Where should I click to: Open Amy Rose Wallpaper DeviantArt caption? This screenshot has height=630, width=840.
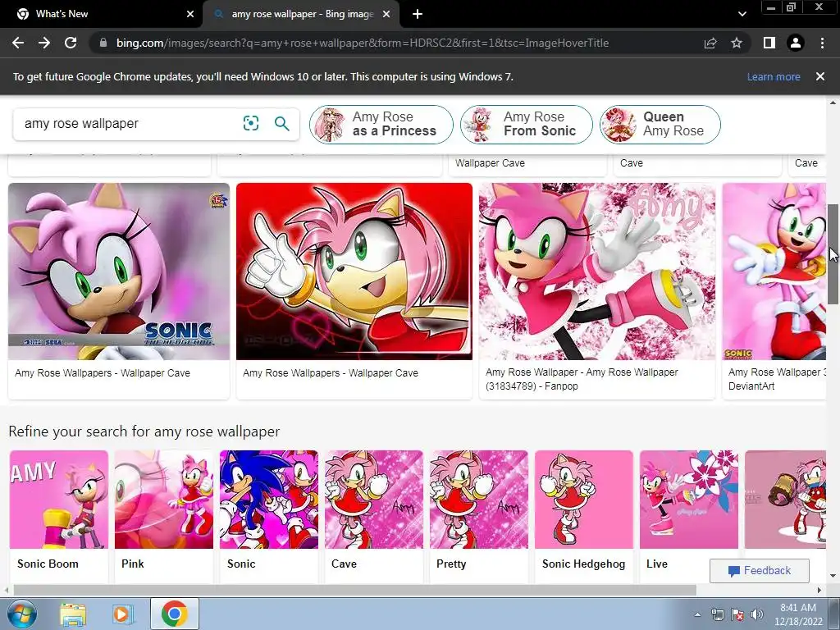(777, 379)
